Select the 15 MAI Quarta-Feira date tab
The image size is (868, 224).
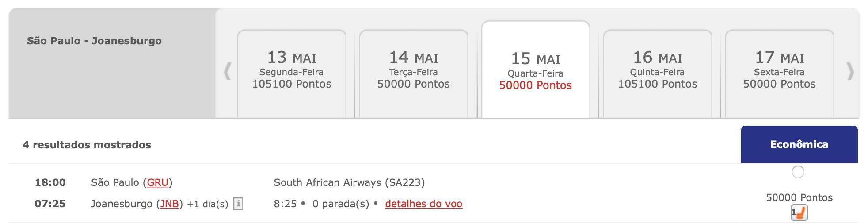pos(536,70)
